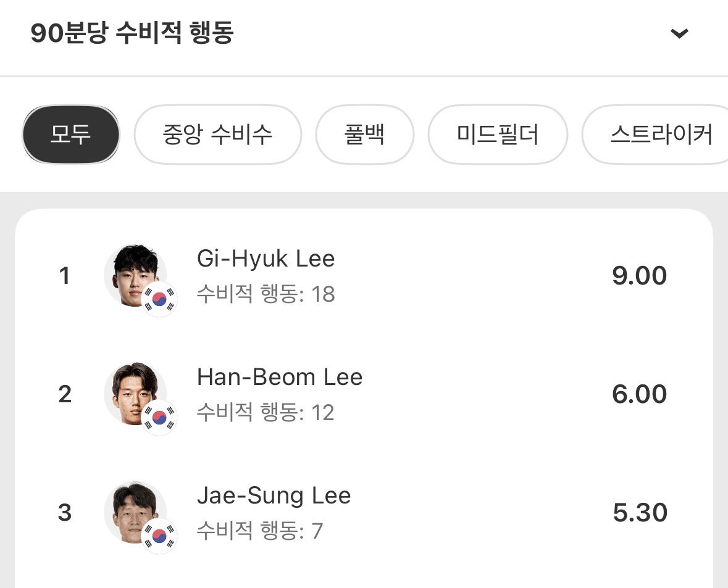Screen dimensions: 728x588
Task: Tap Korea flag badge on Gi-Hyuk Lee
Action: point(159,299)
